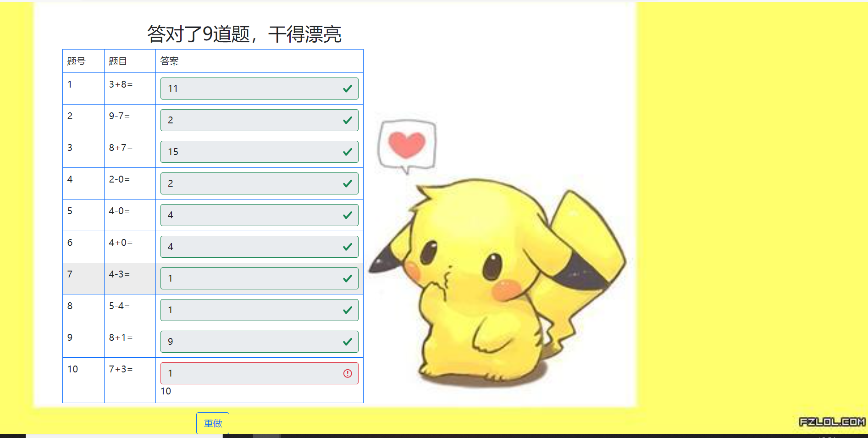
Task: Click the red error icon in question 10
Action: 348,373
